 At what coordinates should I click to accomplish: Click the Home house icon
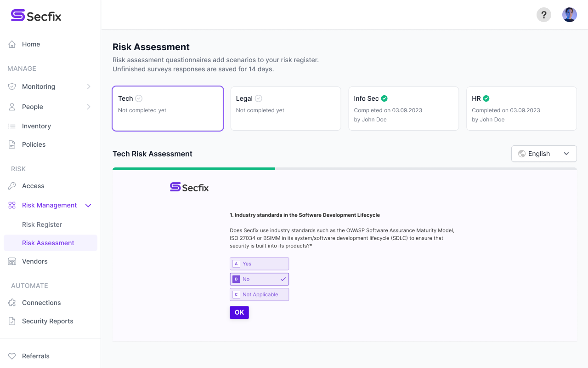point(12,44)
